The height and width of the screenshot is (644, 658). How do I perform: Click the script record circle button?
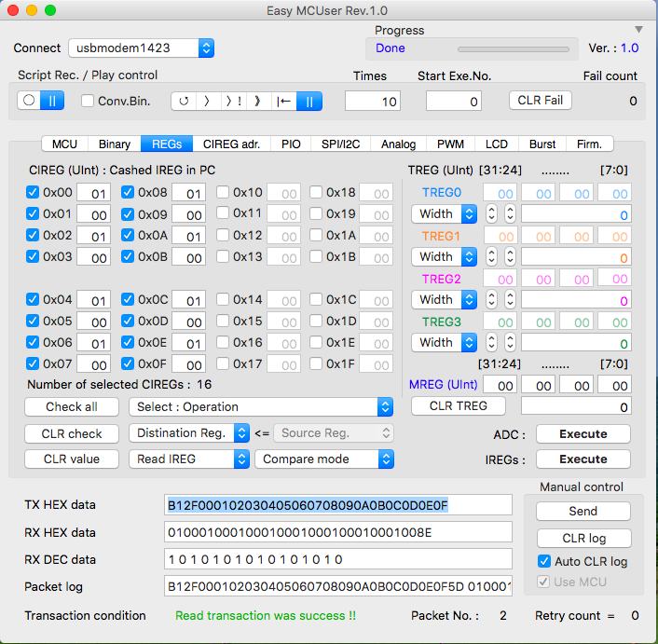pos(29,101)
